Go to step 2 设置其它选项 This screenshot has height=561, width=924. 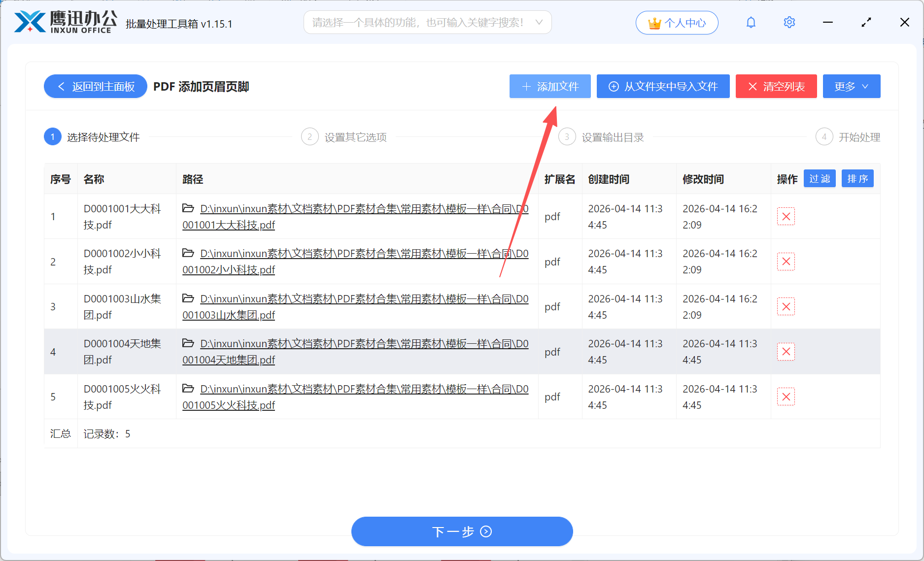click(344, 137)
